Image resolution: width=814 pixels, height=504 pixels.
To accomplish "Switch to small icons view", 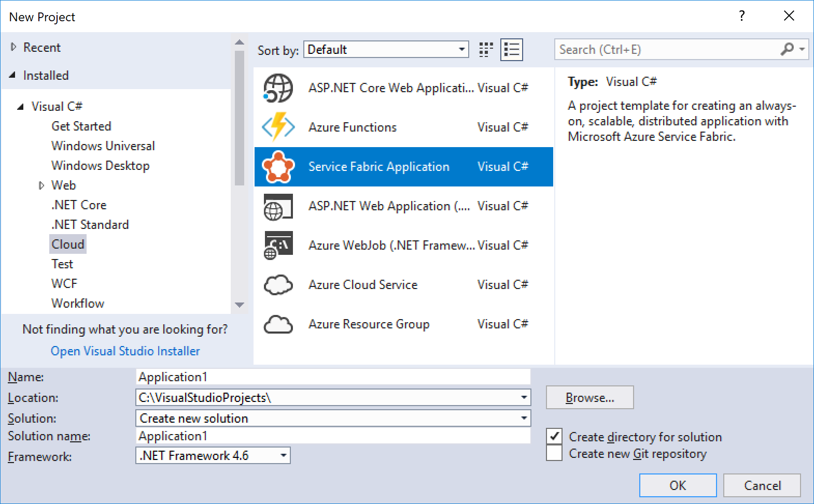I will click(486, 50).
